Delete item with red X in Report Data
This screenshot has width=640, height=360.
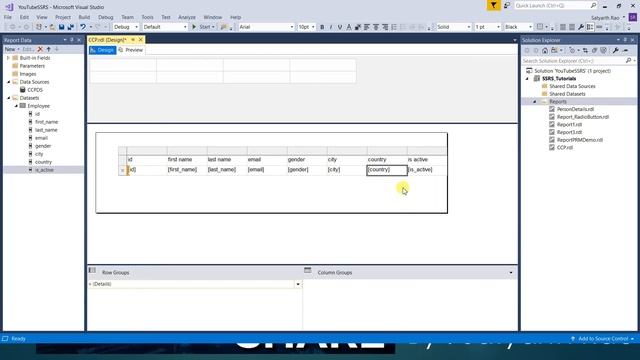click(x=40, y=49)
